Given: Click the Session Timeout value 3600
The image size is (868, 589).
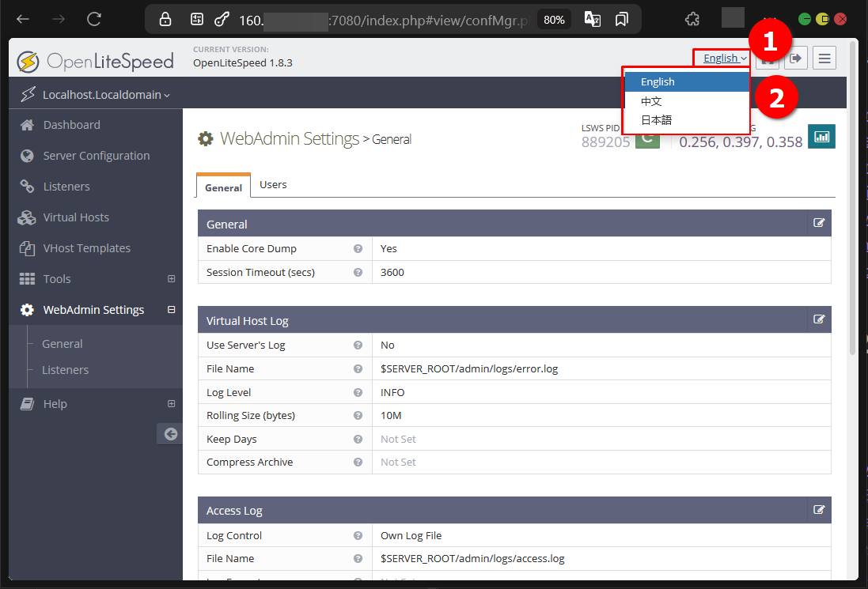Looking at the screenshot, I should (x=392, y=273).
